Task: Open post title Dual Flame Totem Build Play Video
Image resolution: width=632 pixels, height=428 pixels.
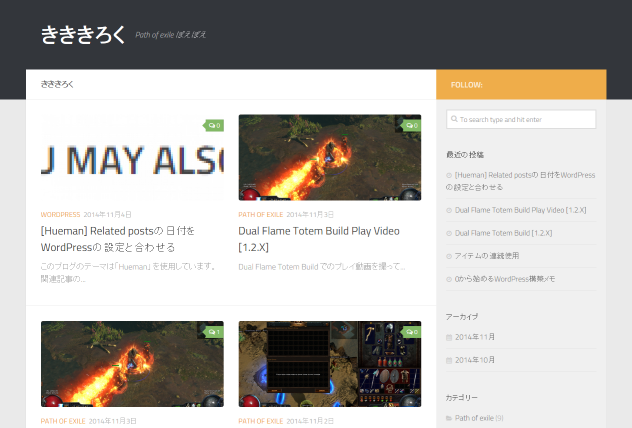Action: tap(319, 239)
